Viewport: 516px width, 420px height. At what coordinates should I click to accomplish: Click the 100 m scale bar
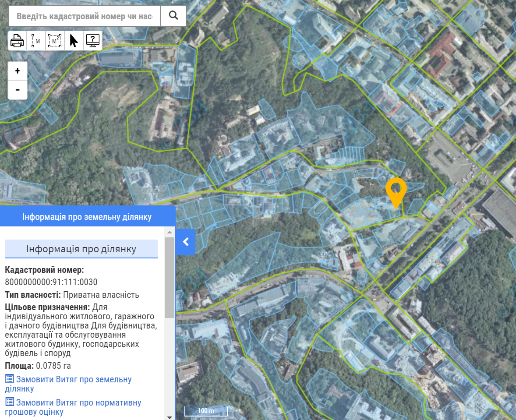click(206, 411)
